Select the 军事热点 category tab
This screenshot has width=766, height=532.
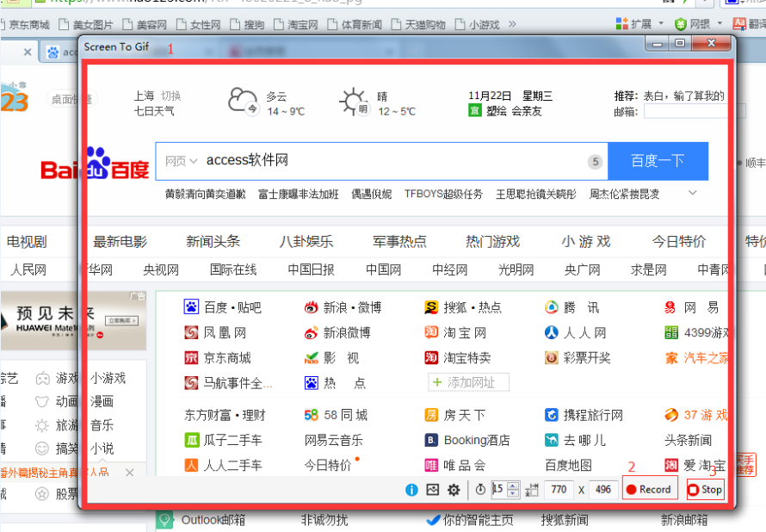(399, 241)
